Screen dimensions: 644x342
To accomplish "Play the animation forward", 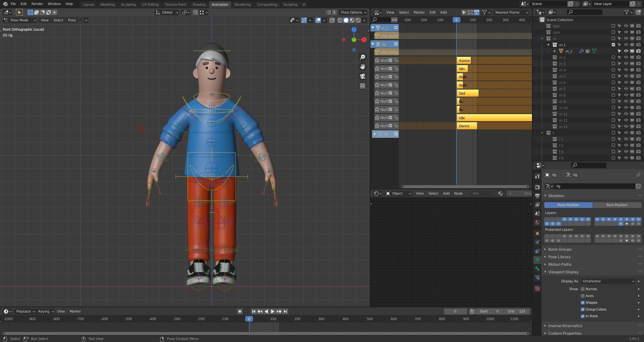I will click(273, 311).
